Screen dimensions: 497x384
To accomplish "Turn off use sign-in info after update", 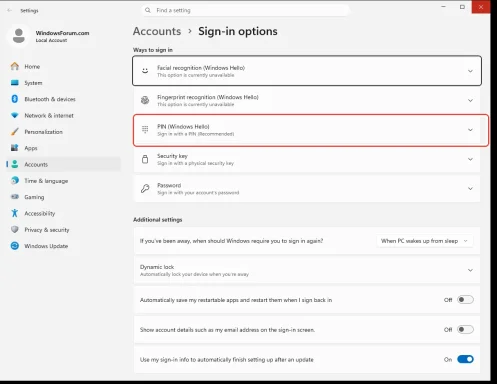I will (x=465, y=359).
